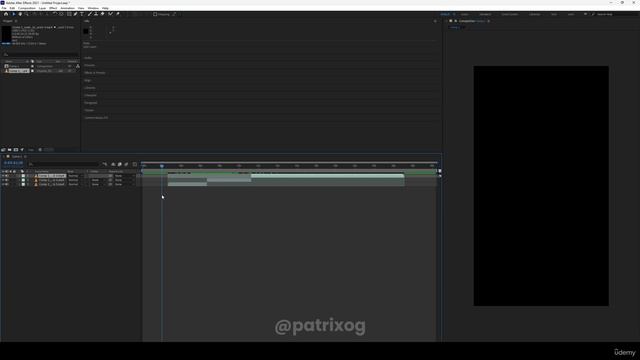Click the timeline current-time indicator playhead
This screenshot has width=640, height=360.
162,166
